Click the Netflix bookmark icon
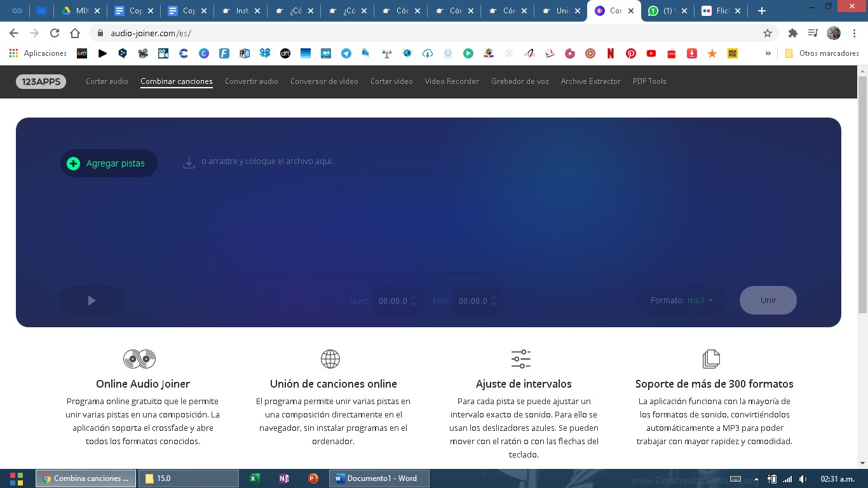The image size is (868, 488). click(610, 53)
